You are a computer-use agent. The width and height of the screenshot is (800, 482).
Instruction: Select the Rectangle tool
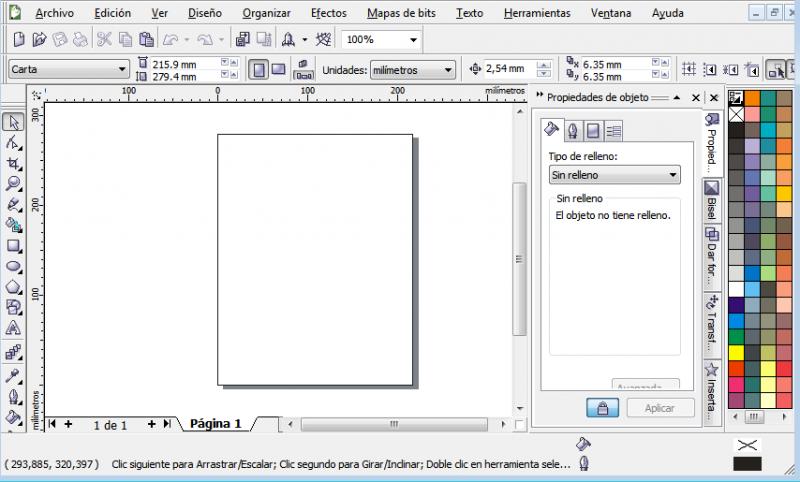[14, 245]
